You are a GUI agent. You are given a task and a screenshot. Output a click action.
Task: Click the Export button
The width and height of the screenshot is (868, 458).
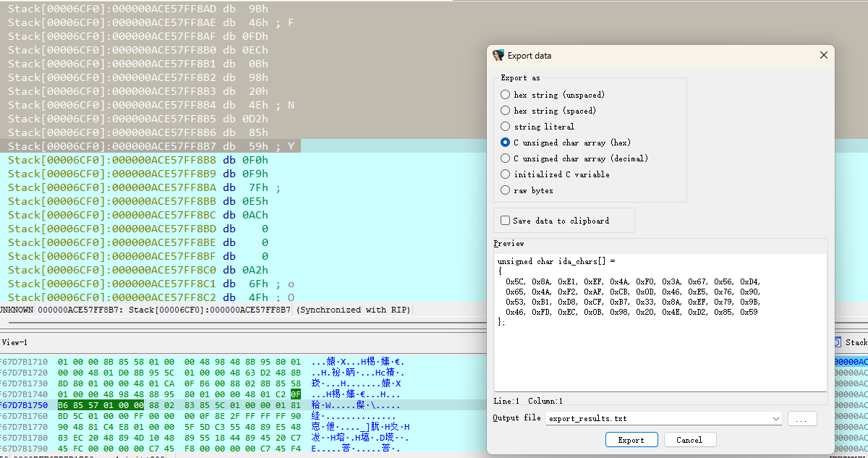tap(631, 440)
